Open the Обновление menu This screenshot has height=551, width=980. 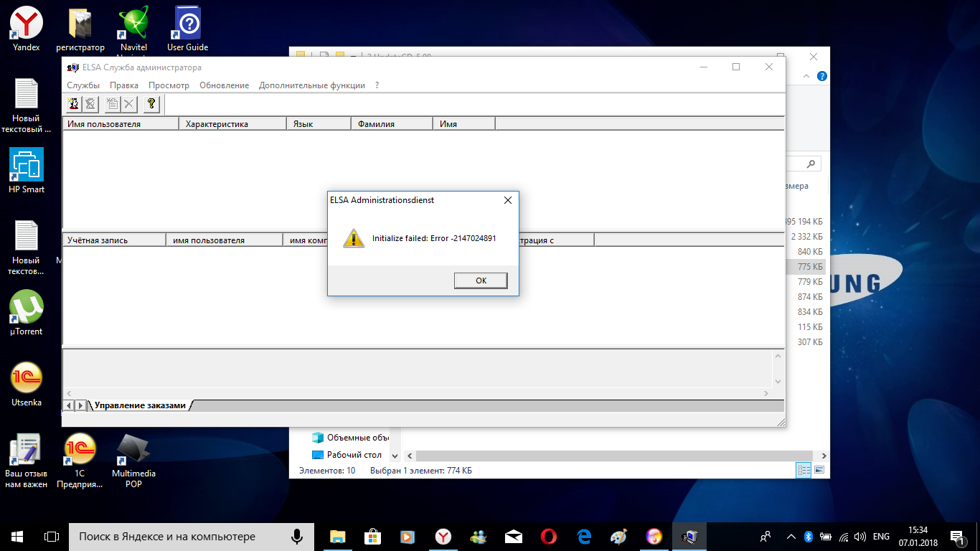pyautogui.click(x=224, y=85)
